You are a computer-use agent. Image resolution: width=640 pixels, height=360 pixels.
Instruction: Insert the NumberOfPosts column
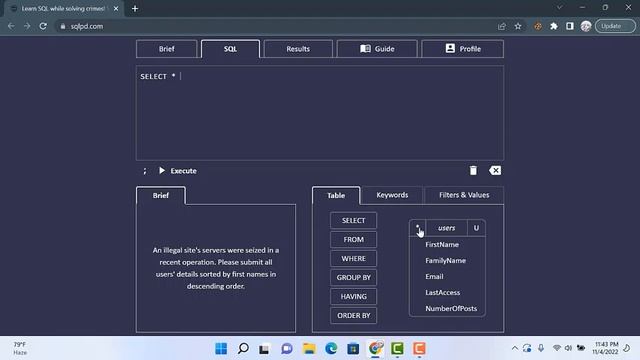pos(451,309)
